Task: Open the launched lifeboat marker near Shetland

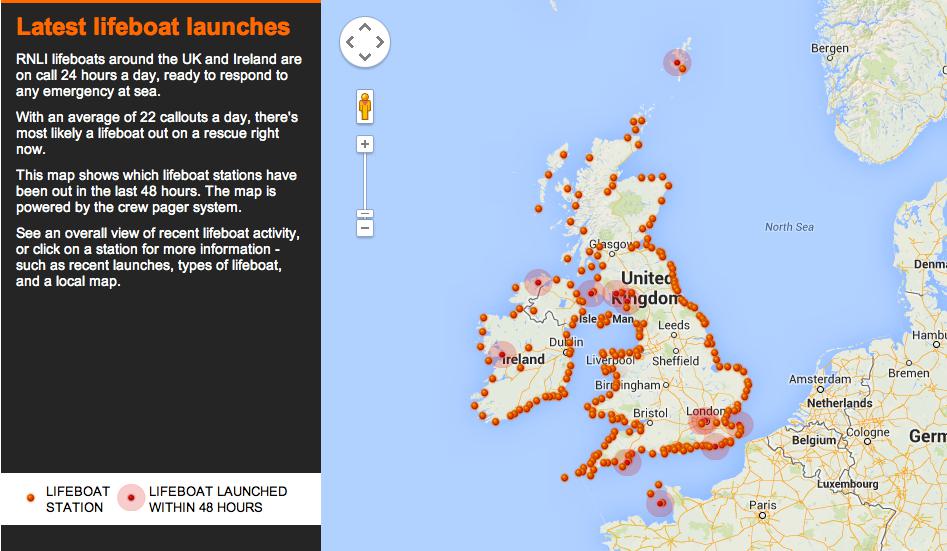Action: tap(677, 63)
